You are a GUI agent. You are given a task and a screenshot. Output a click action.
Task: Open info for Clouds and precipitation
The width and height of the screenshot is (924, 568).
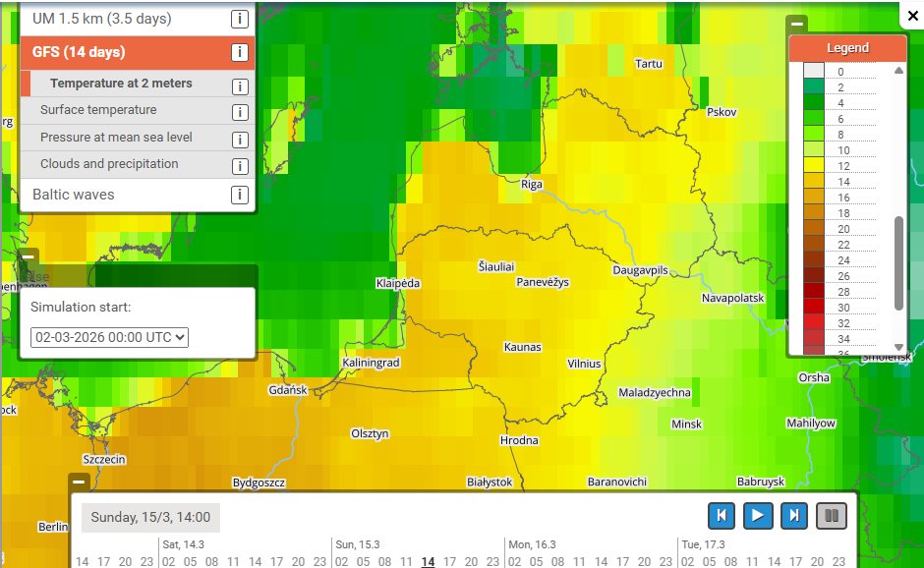pos(240,166)
